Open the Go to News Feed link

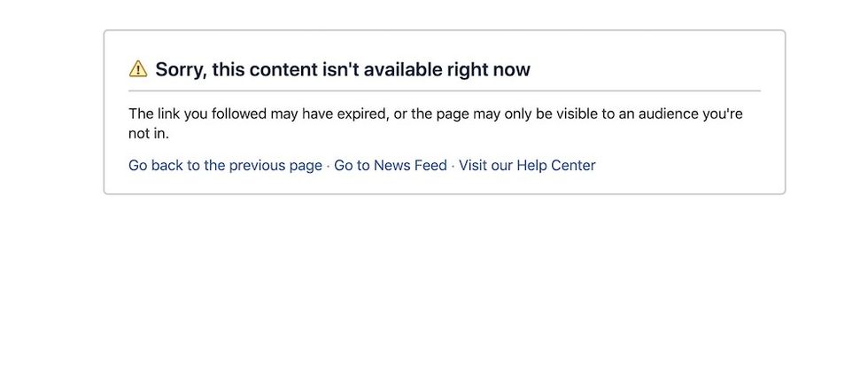pyautogui.click(x=391, y=165)
